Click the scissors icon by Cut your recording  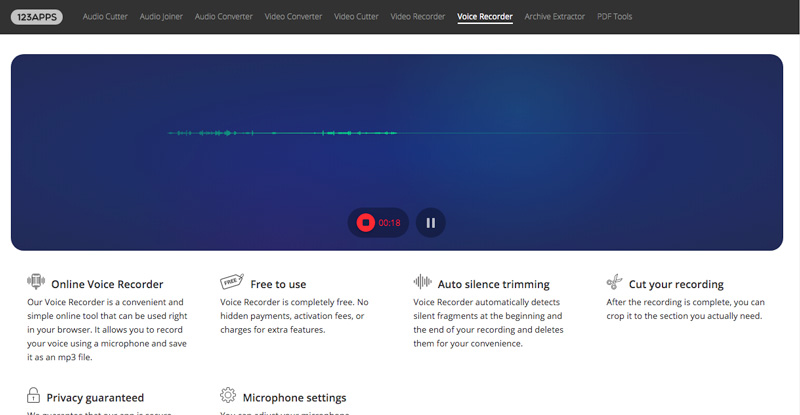(615, 283)
